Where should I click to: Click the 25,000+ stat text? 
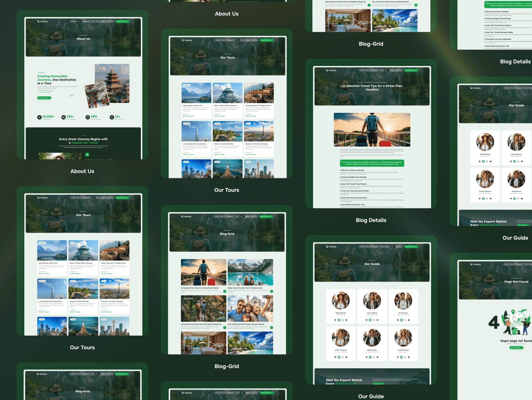pos(48,117)
